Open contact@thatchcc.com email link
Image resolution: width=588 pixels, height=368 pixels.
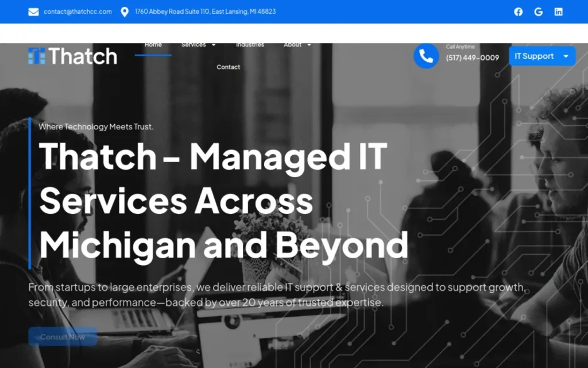pyautogui.click(x=78, y=11)
